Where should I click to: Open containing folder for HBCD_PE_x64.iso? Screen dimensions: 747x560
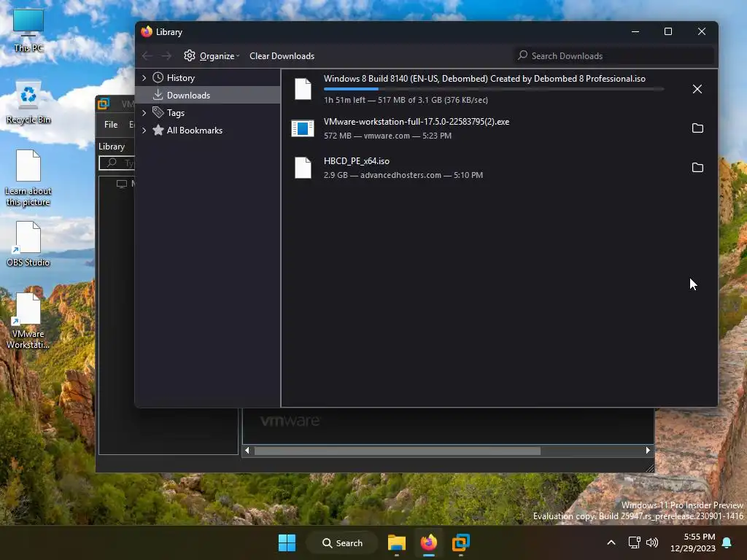[x=697, y=168]
